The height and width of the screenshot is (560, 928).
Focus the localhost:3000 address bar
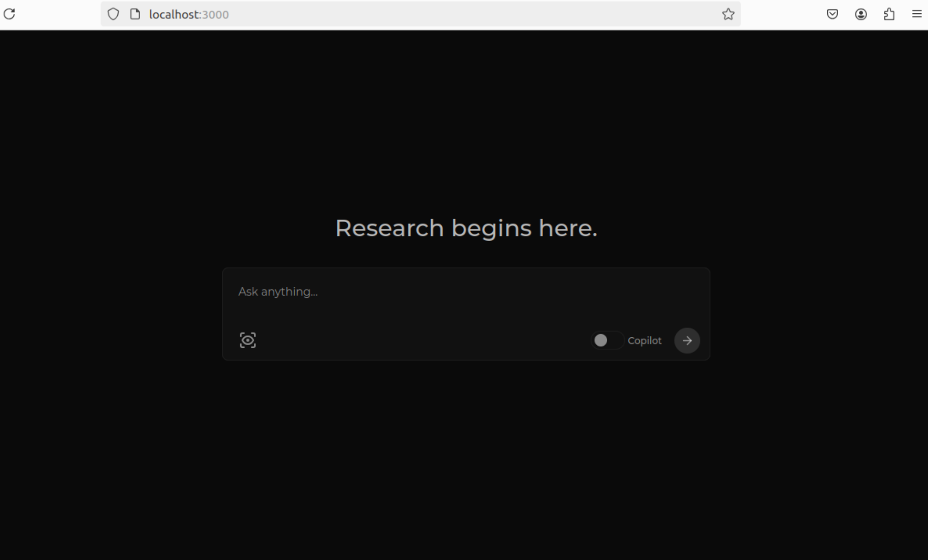pyautogui.click(x=420, y=14)
